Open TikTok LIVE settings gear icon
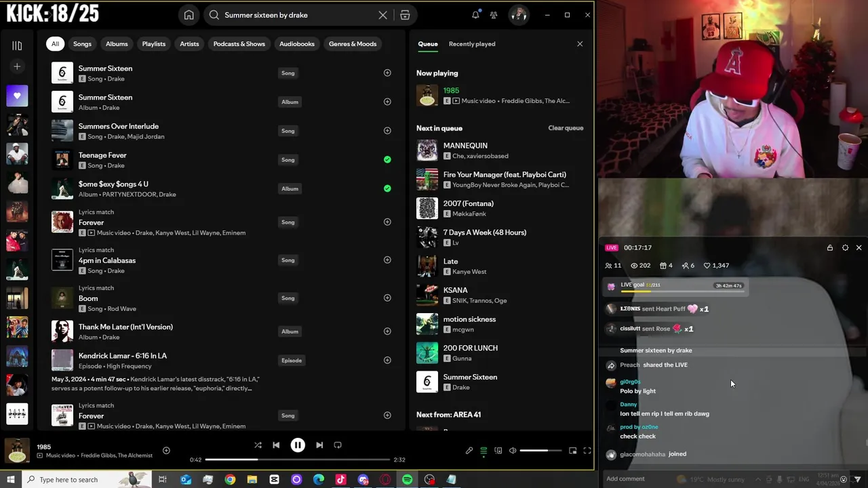The height and width of the screenshot is (488, 868). tap(845, 248)
